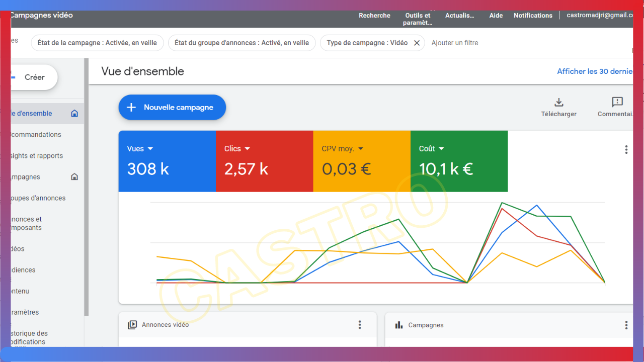Click the Ajouter un filtre field
This screenshot has width=644, height=362.
tap(455, 43)
